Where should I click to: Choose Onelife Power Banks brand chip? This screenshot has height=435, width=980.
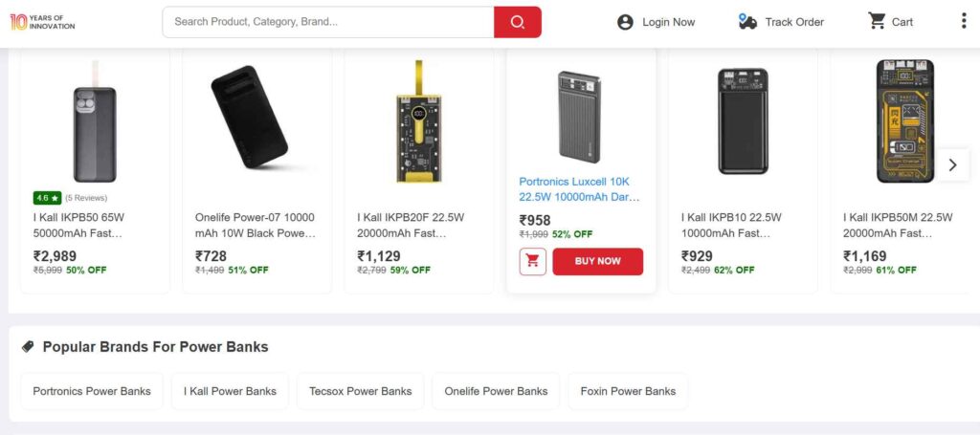[496, 391]
